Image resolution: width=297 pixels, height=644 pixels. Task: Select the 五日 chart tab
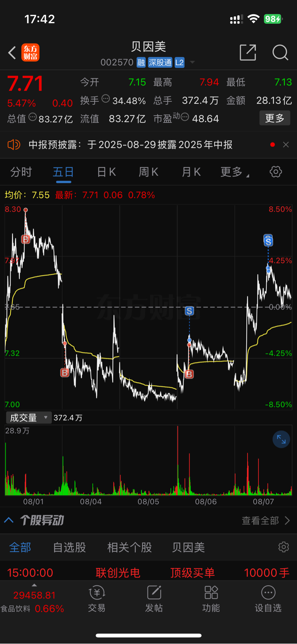coord(63,172)
